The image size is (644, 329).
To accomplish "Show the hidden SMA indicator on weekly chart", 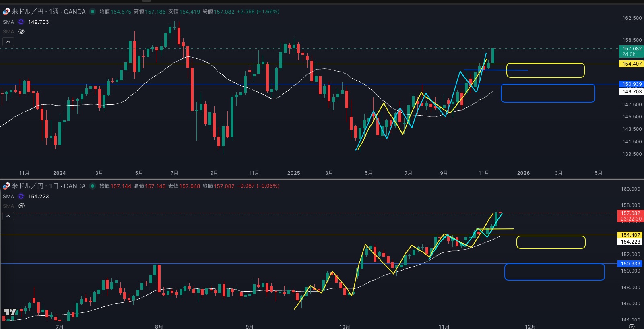I will (x=21, y=31).
